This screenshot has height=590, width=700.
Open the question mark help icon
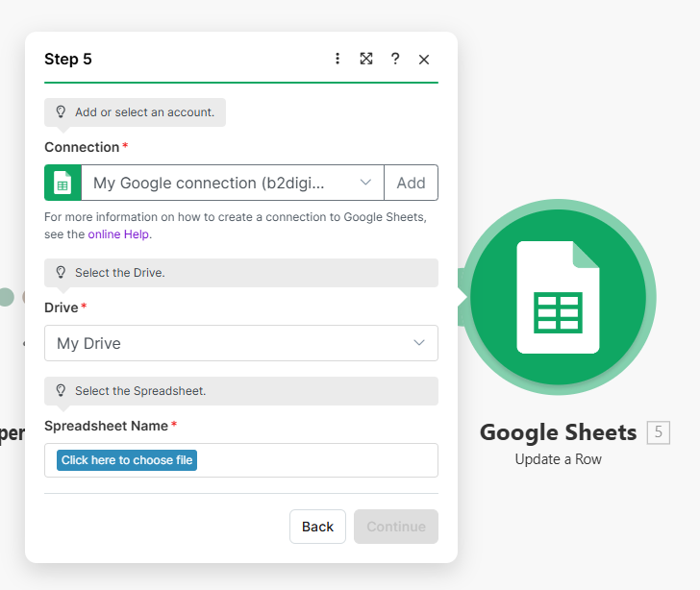point(394,59)
